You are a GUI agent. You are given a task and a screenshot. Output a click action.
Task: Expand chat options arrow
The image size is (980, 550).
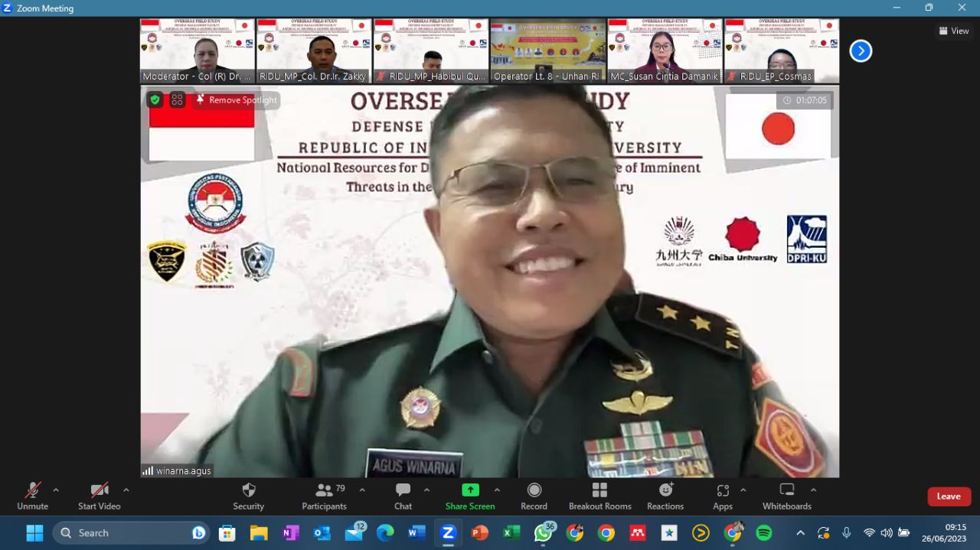coord(426,490)
